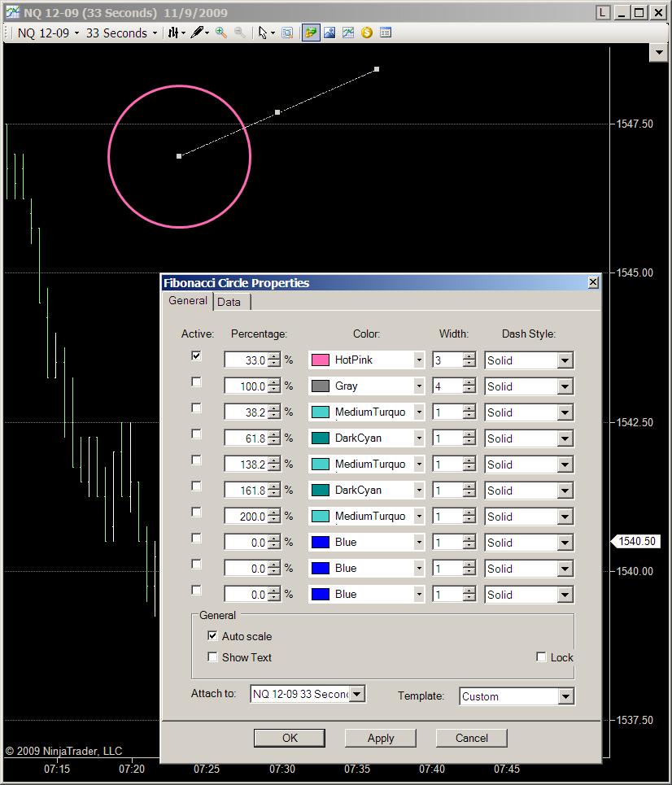
Task: Open the Dash Style dropdown for HotPink row
Action: tap(565, 360)
